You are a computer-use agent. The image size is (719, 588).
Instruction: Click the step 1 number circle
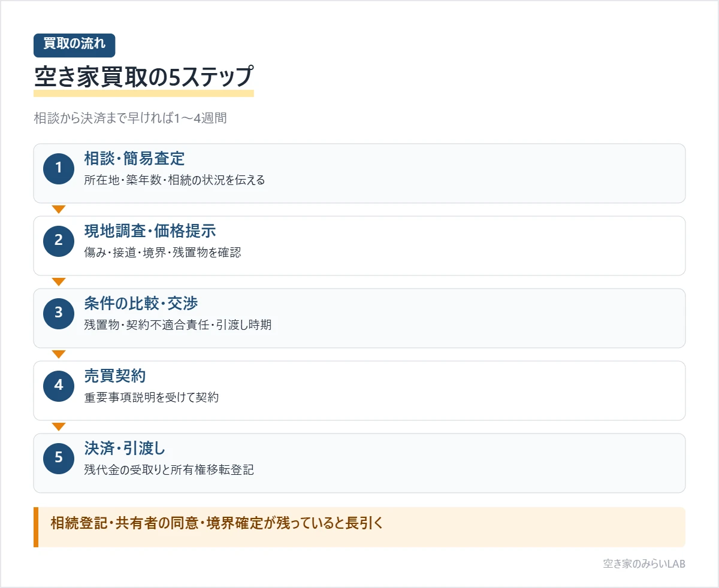click(x=59, y=168)
